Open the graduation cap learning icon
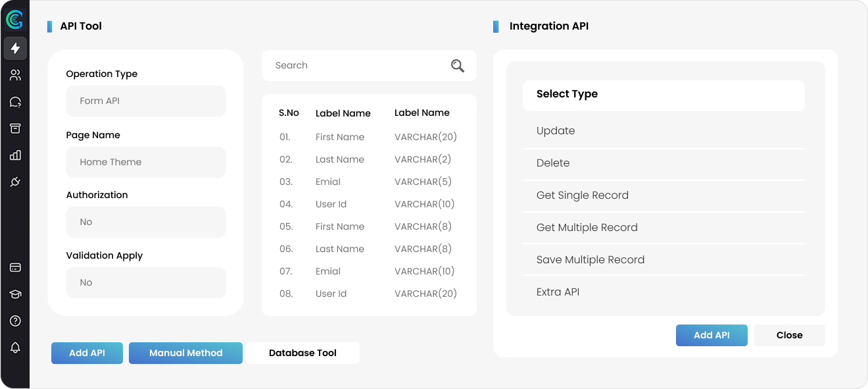868x389 pixels. click(14, 294)
